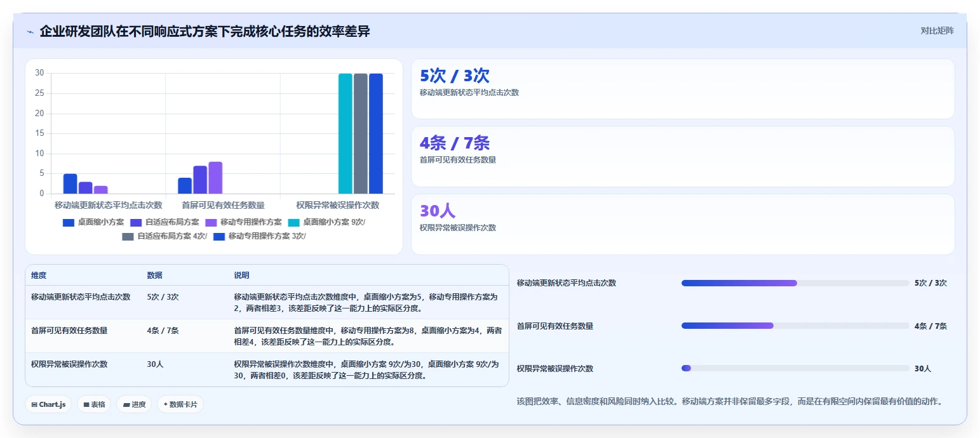Click description text of the 首屏可见有效任务数量 row

pyautogui.click(x=368, y=336)
